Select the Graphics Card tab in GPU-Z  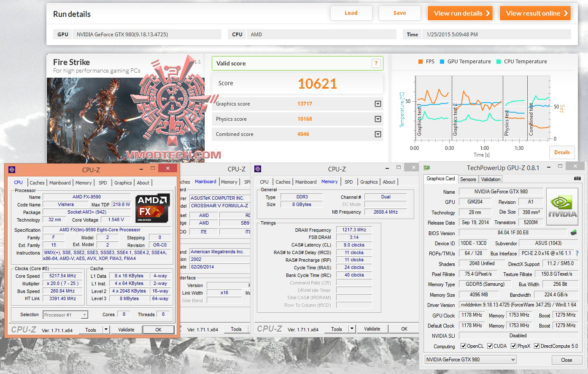441,179
